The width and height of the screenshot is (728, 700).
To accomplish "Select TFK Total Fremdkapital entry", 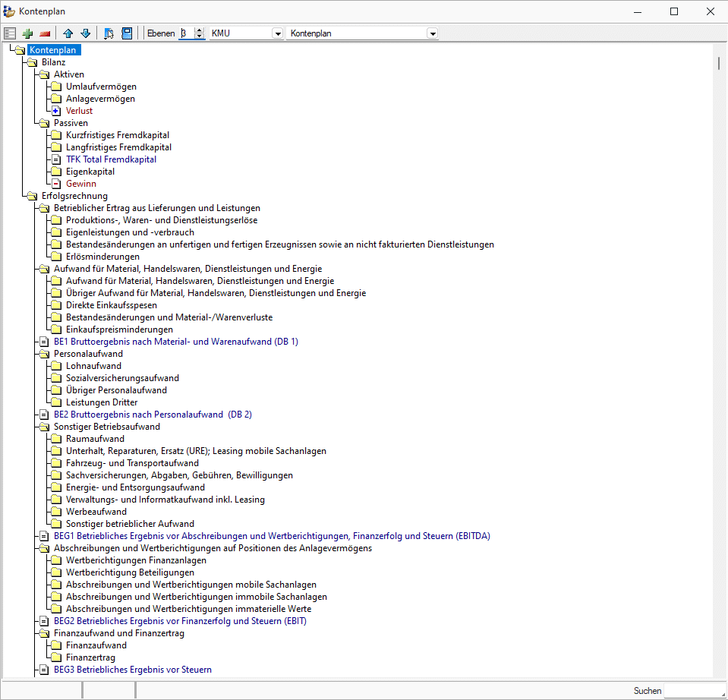I will click(111, 159).
